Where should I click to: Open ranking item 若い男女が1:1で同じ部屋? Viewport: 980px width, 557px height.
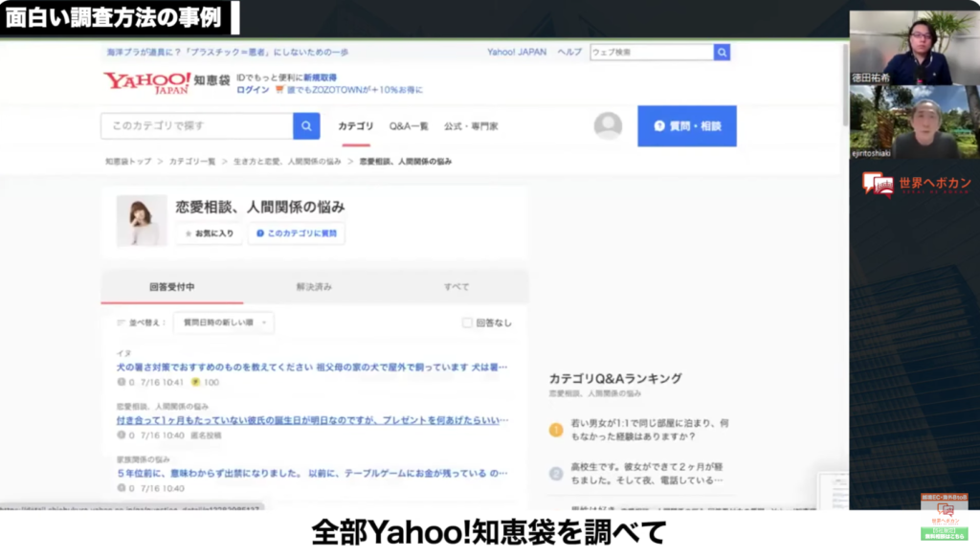[650, 430]
